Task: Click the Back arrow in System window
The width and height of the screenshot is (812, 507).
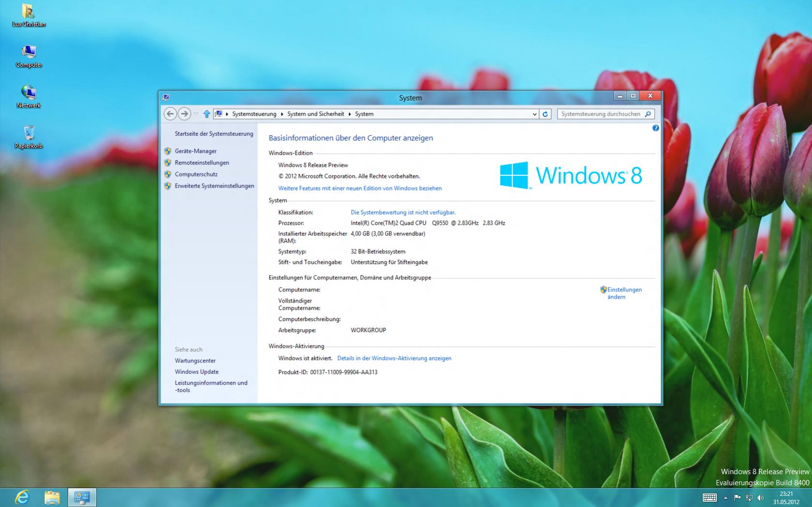Action: pos(170,114)
